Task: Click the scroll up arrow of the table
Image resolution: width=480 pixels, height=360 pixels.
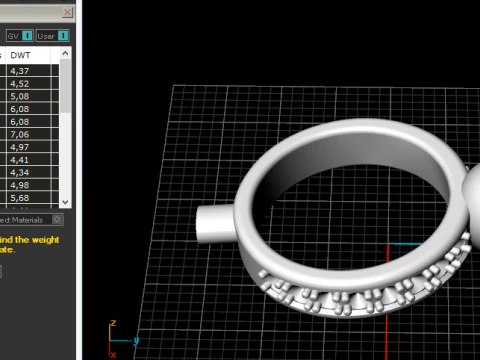Action: tap(65, 53)
